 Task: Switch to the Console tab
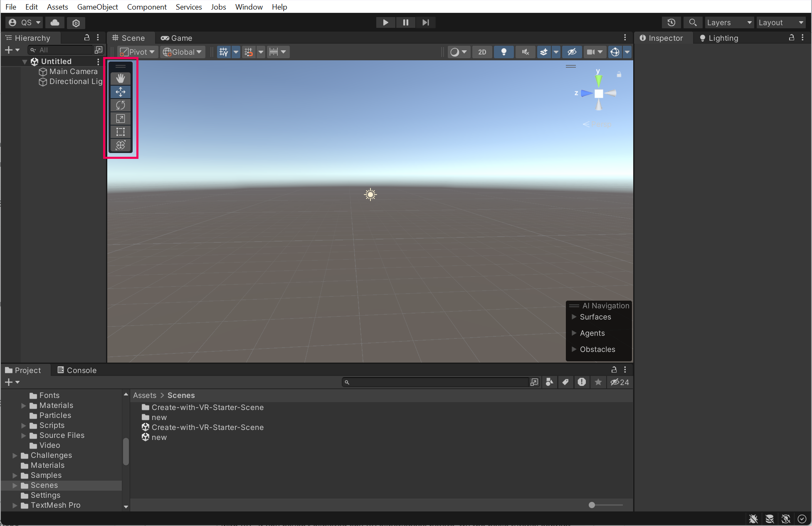tap(77, 370)
